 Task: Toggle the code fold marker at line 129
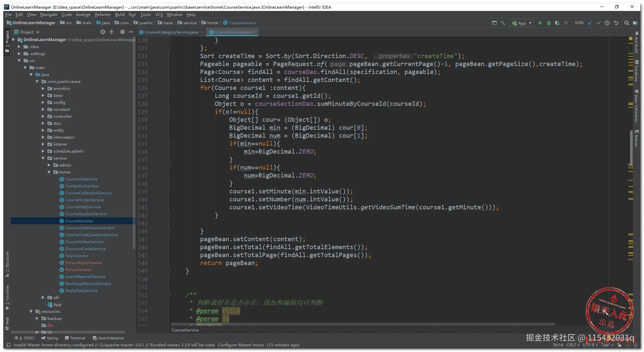(168, 112)
